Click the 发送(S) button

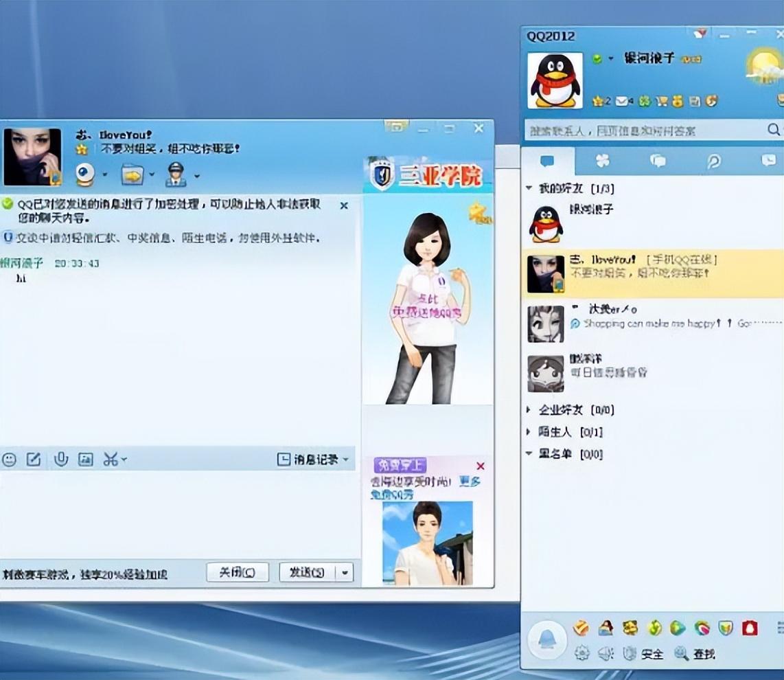pyautogui.click(x=308, y=572)
